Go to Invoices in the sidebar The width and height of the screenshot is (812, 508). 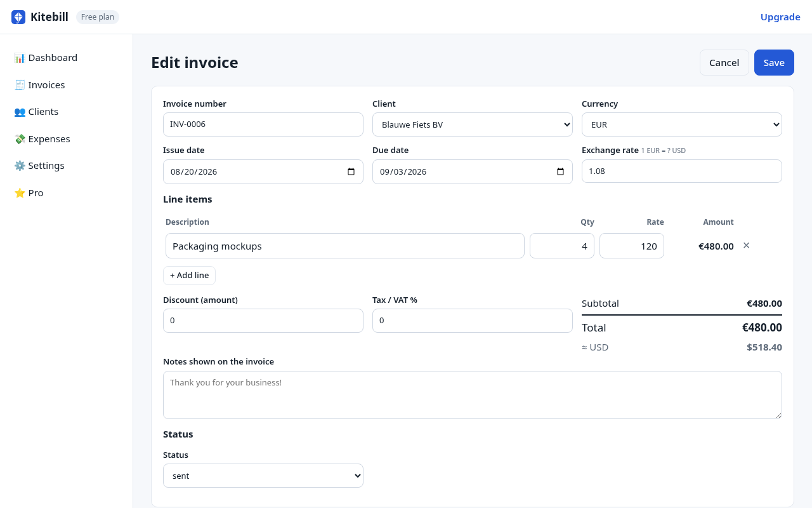(x=67, y=85)
